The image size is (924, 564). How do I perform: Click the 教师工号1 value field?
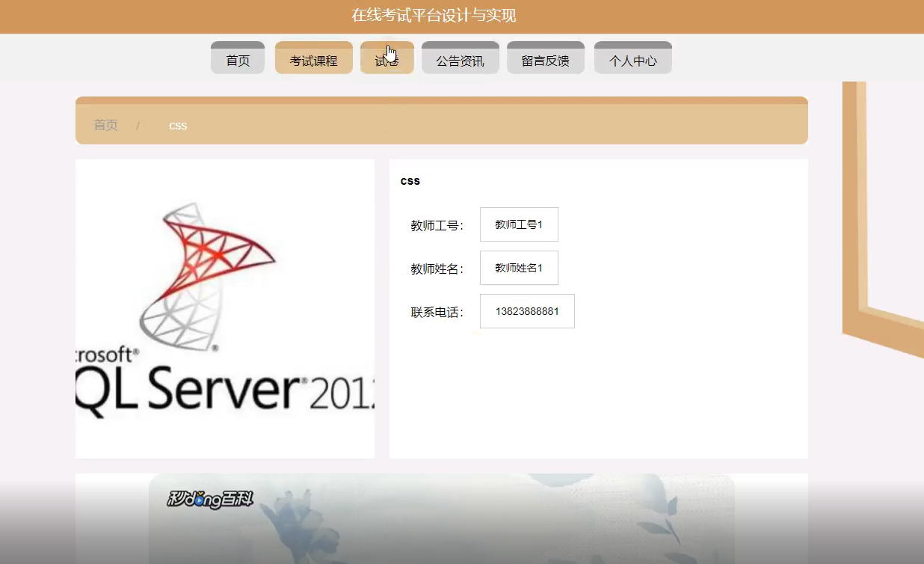click(x=519, y=224)
